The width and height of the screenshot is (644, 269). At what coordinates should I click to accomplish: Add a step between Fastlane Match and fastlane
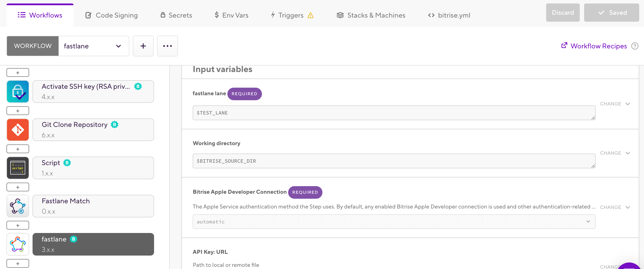tap(18, 225)
